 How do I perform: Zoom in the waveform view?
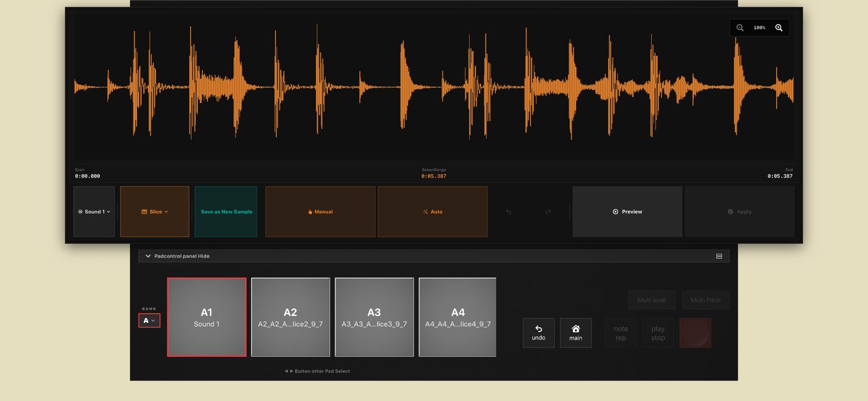(x=779, y=28)
